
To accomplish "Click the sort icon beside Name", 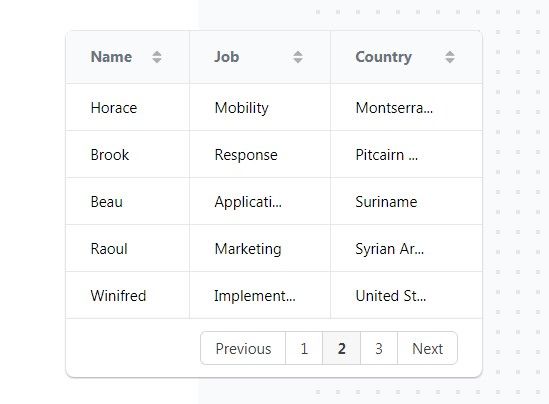I will [157, 57].
